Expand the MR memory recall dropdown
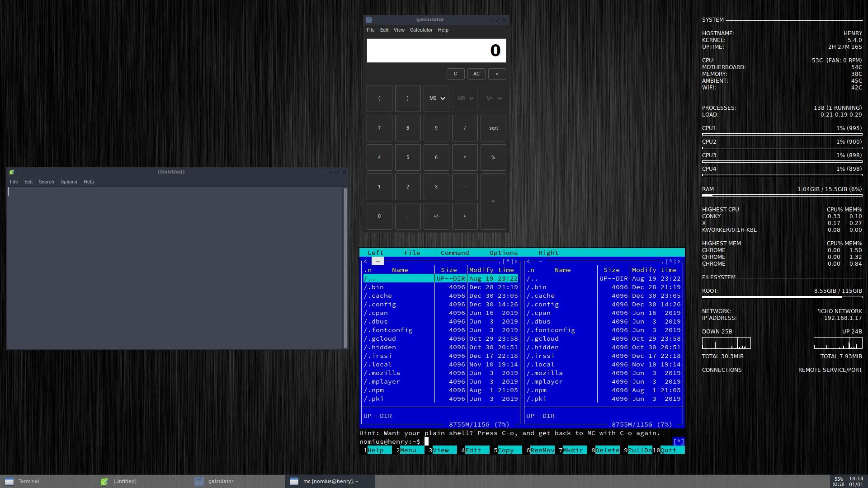The width and height of the screenshot is (868, 488). click(x=470, y=99)
